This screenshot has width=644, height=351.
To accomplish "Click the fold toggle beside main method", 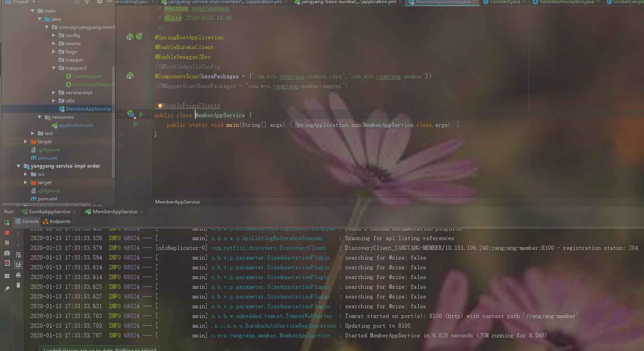I will [151, 125].
